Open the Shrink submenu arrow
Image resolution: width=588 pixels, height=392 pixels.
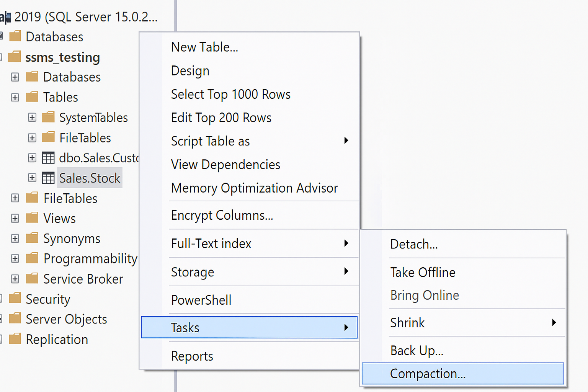[554, 323]
